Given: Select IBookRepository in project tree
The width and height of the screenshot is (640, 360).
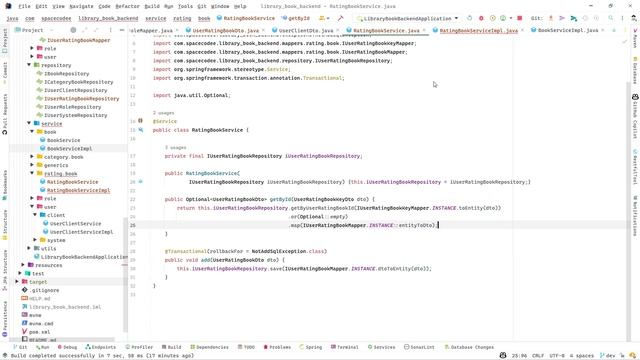Looking at the screenshot, I should click(x=67, y=74).
